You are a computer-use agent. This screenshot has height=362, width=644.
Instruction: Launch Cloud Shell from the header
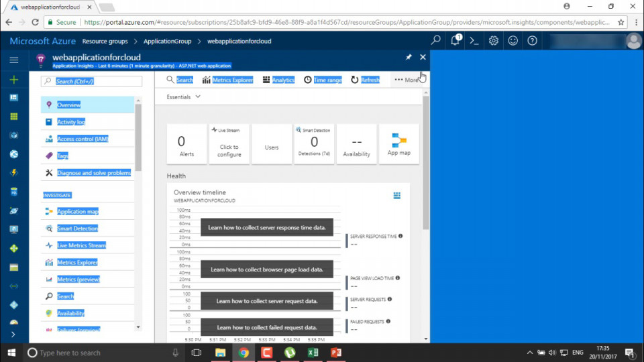click(x=474, y=41)
